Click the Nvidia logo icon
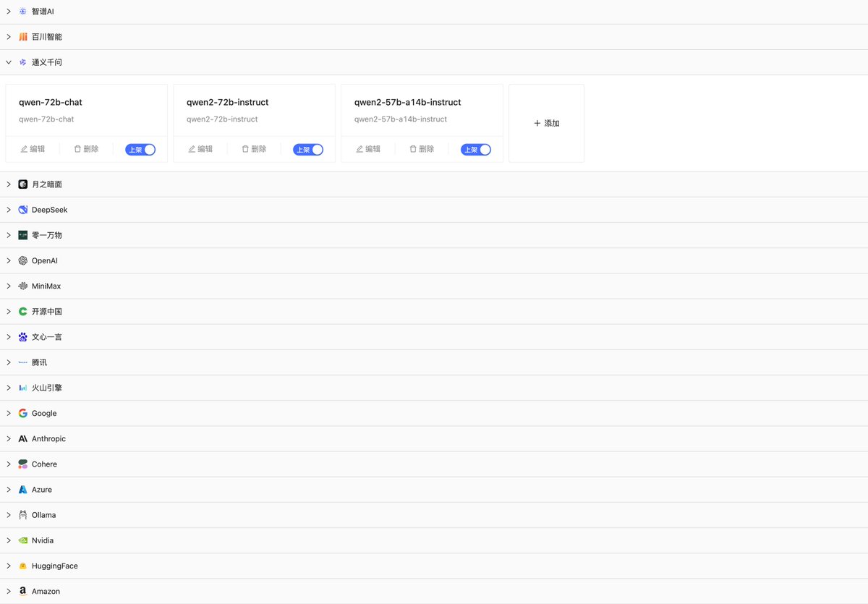Image resolution: width=868 pixels, height=604 pixels. click(x=23, y=540)
